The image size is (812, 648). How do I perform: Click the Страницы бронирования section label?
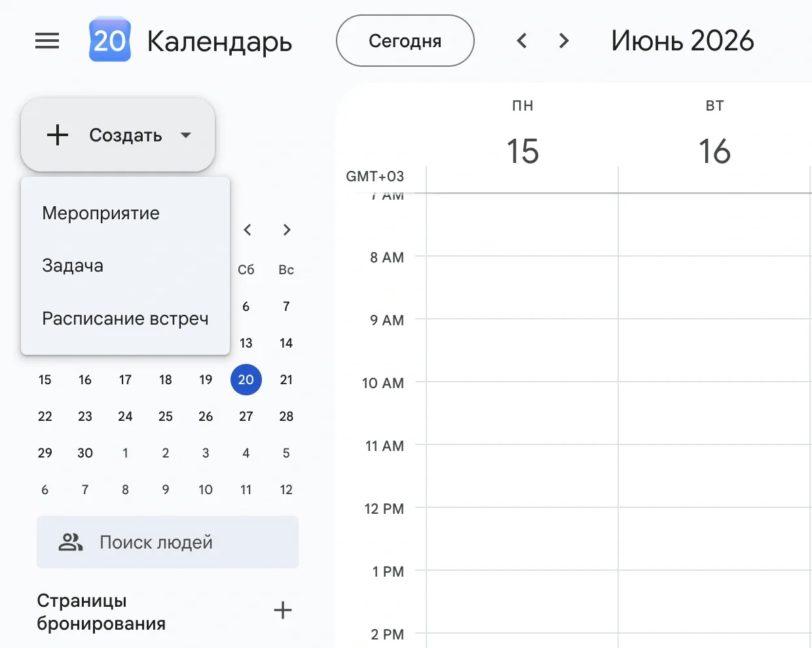(x=101, y=612)
